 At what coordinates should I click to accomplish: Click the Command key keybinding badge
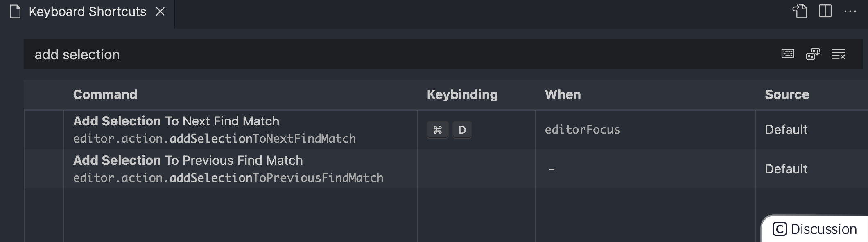(x=438, y=130)
